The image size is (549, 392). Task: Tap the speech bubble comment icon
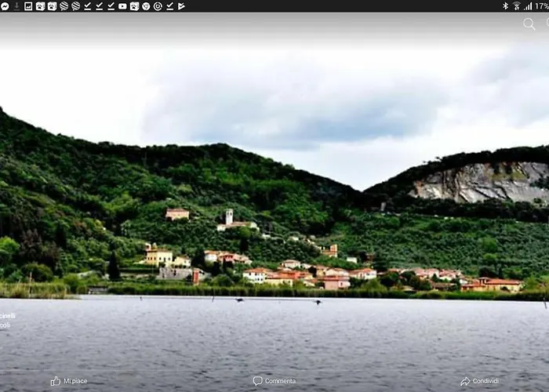pos(257,381)
